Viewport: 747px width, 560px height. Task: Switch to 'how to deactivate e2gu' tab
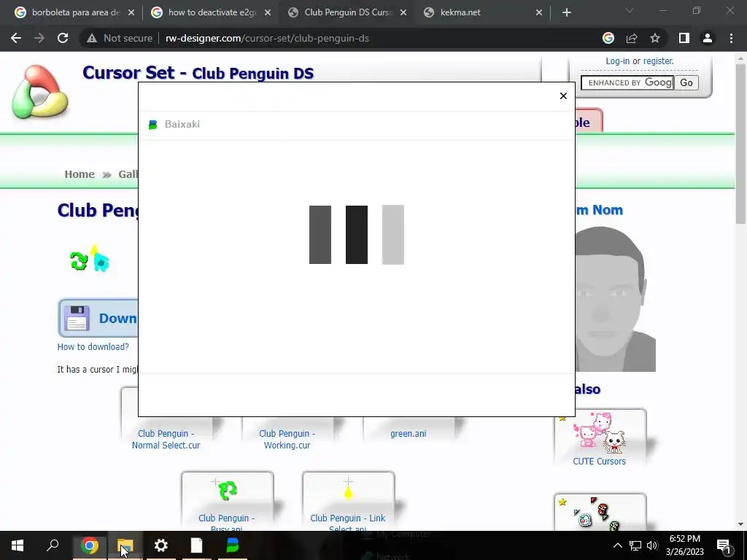(x=212, y=12)
